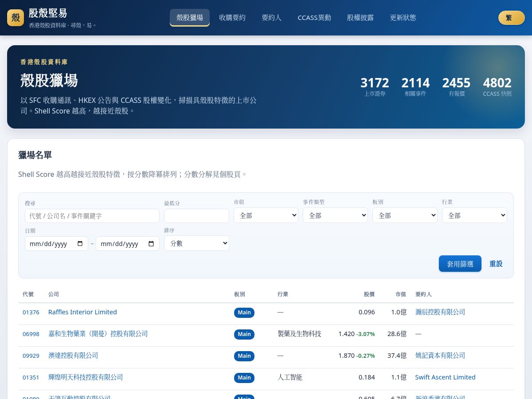Click the 公司 column header
The image size is (532, 399).
coord(54,294)
